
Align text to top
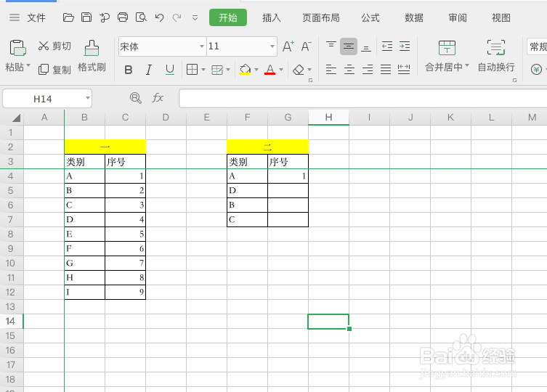coord(331,45)
